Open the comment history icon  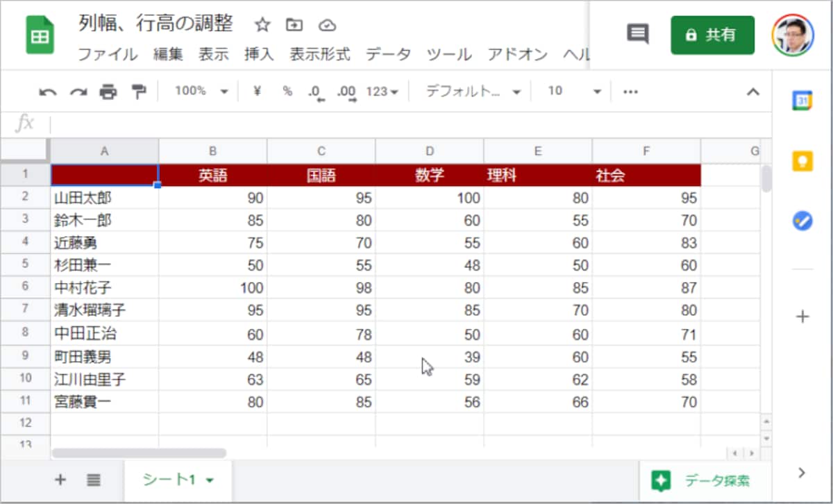tap(637, 34)
